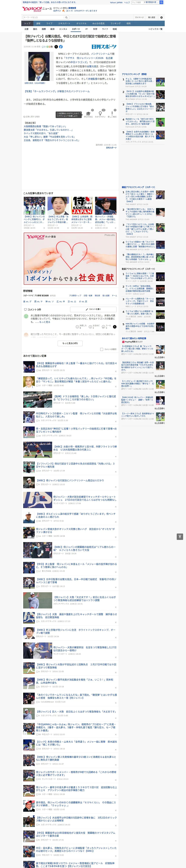Open the トピックス一覧 link
The image size is (186, 868).
pyautogui.click(x=155, y=29)
